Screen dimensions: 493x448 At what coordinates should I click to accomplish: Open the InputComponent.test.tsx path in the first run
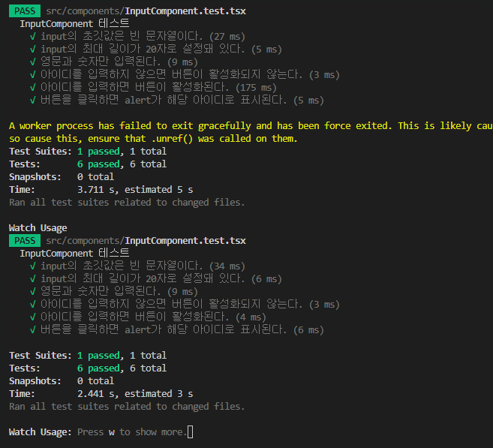pyautogui.click(x=146, y=10)
